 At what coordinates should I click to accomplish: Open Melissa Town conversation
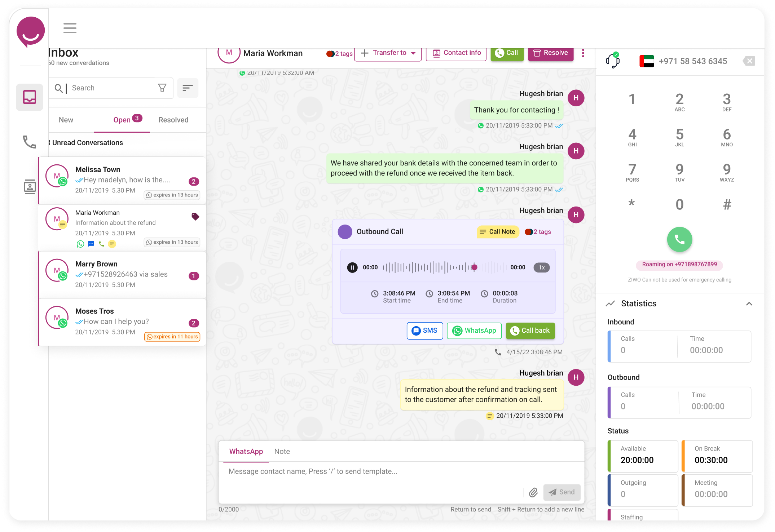pos(122,181)
